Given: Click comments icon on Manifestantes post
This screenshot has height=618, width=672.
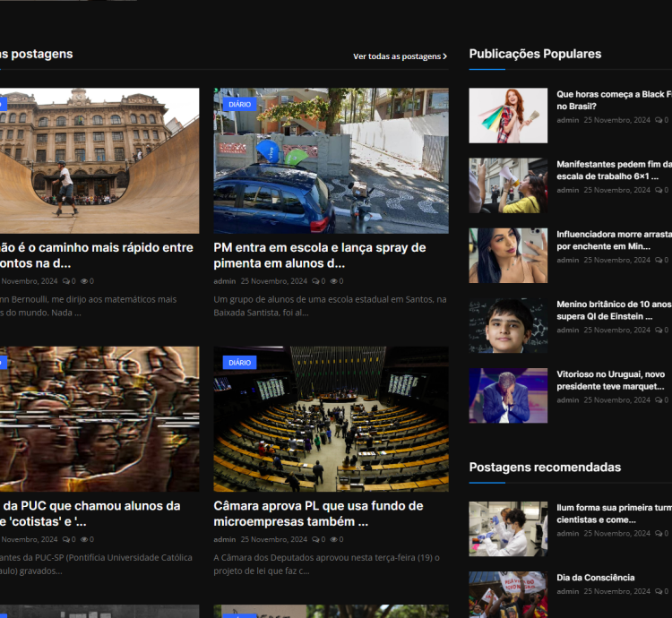Looking at the screenshot, I should tap(659, 190).
